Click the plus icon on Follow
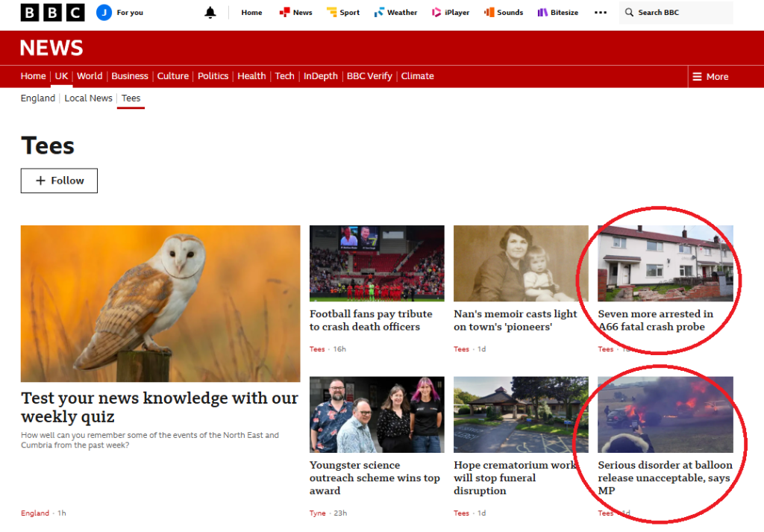764x532 pixels. (41, 181)
